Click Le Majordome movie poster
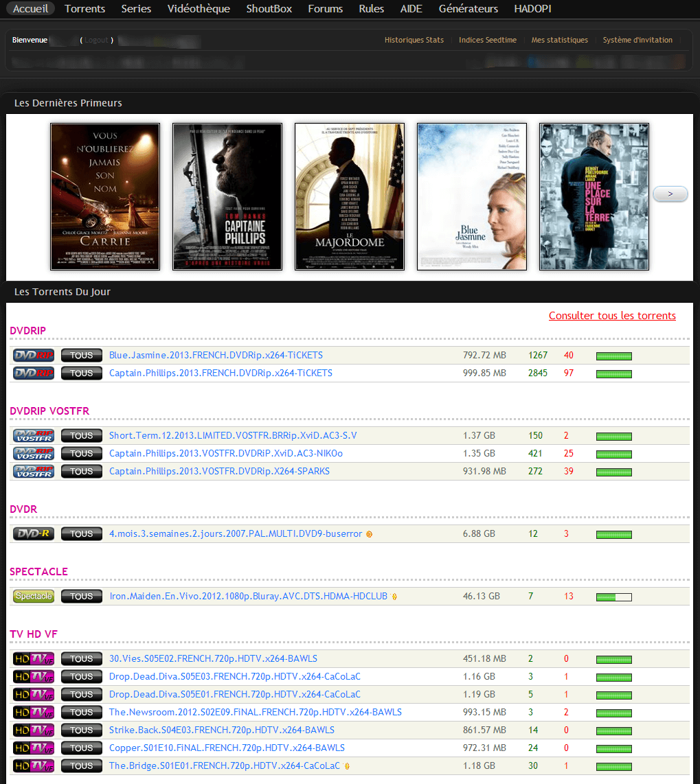This screenshot has width=700, height=784. click(x=350, y=196)
